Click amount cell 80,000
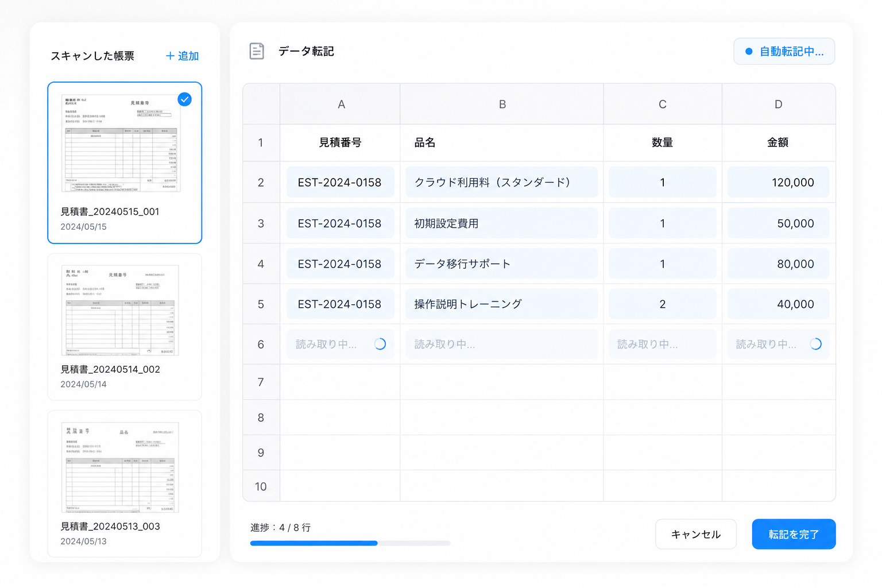Image resolution: width=882 pixels, height=588 pixels. coord(779,264)
